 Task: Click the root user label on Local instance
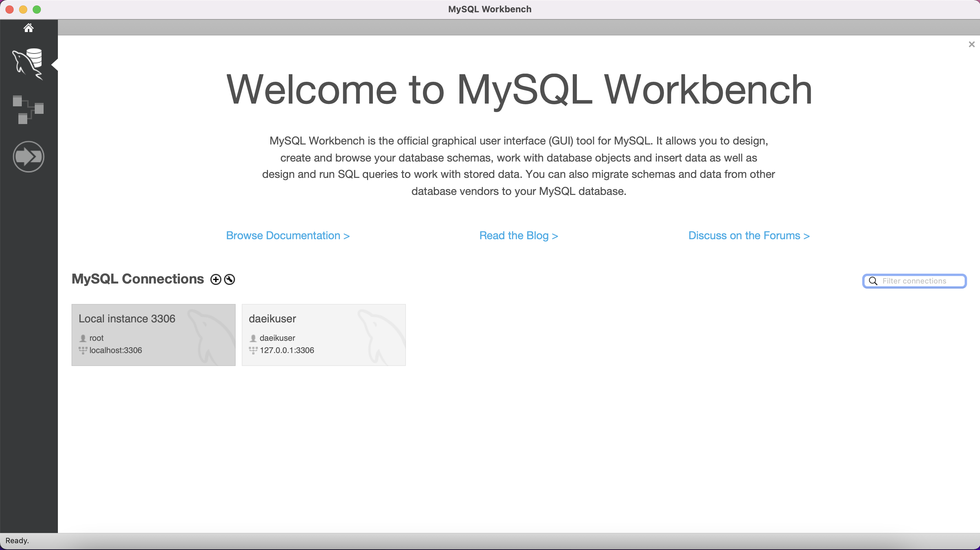click(x=96, y=338)
